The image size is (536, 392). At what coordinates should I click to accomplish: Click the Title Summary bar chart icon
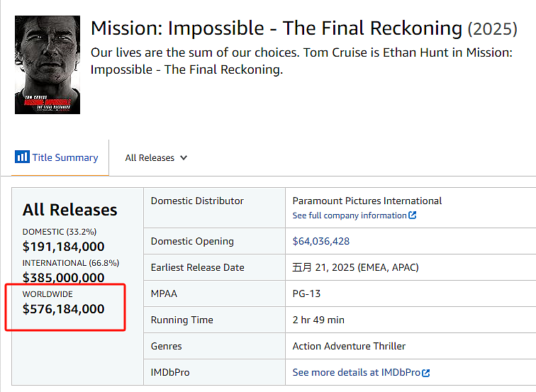pos(22,157)
